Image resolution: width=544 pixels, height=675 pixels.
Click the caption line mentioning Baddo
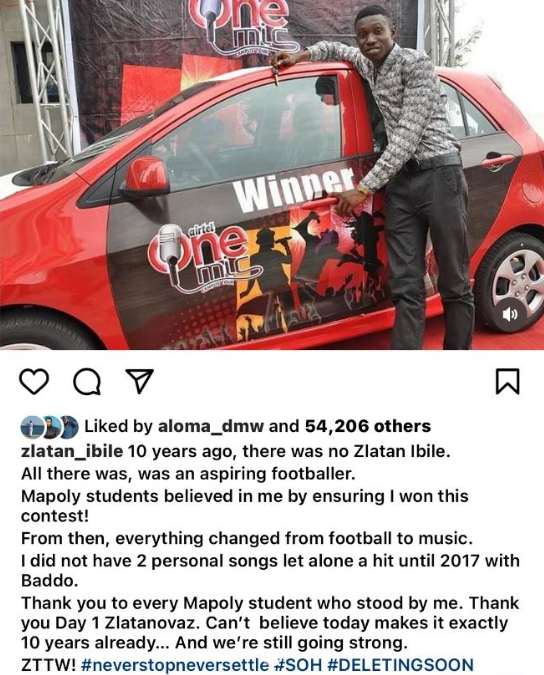coord(270,570)
